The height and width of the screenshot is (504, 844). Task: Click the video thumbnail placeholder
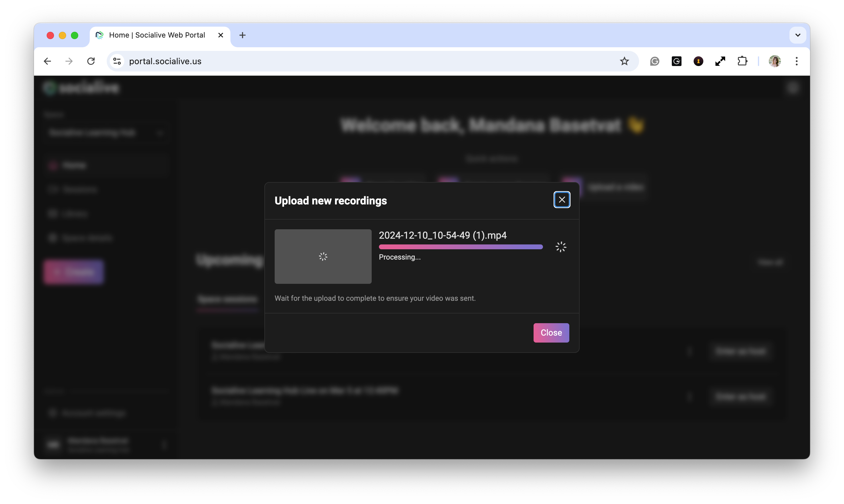(323, 257)
